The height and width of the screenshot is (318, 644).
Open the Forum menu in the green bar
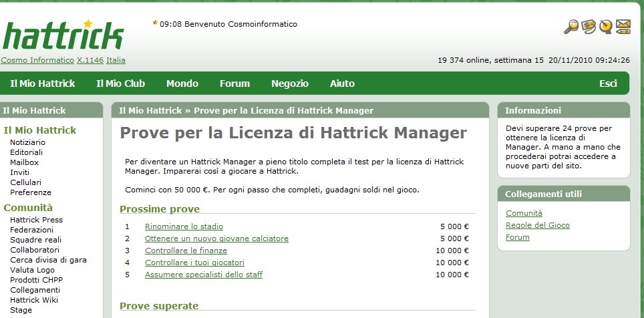pos(235,84)
